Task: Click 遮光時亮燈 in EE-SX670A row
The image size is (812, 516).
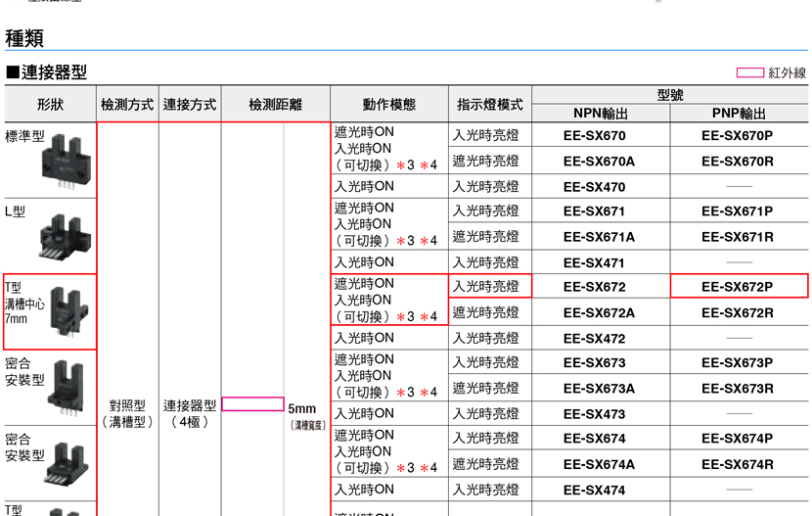Action: pyautogui.click(x=486, y=162)
